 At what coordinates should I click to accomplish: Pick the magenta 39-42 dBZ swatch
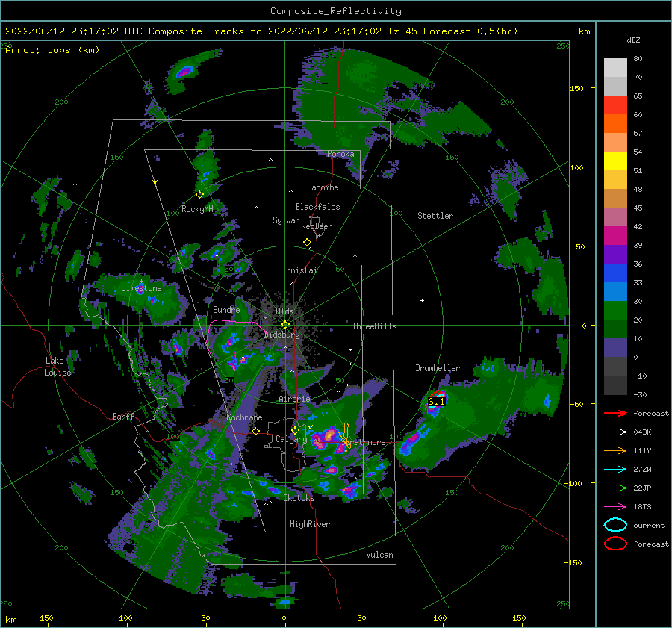pyautogui.click(x=615, y=236)
